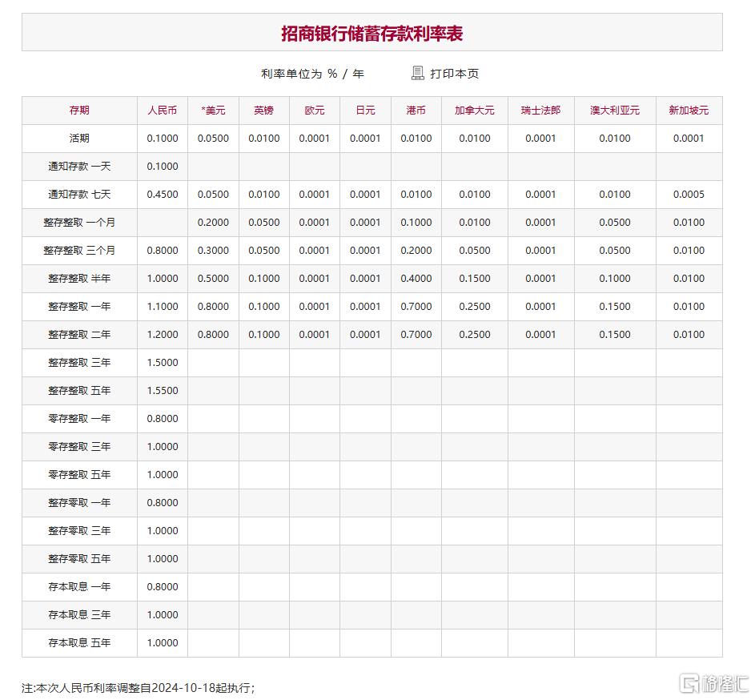755x700 pixels.
Task: Select the 新加坡元 column header
Action: pos(689,111)
